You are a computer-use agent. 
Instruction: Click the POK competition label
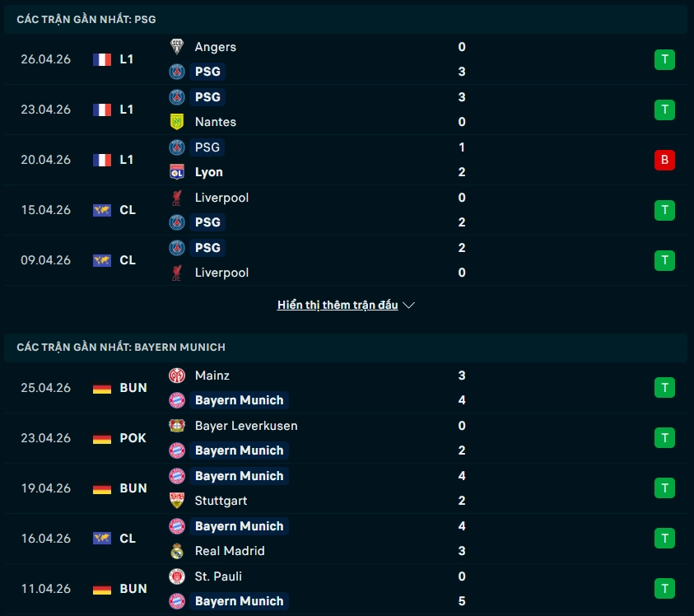coord(133,438)
